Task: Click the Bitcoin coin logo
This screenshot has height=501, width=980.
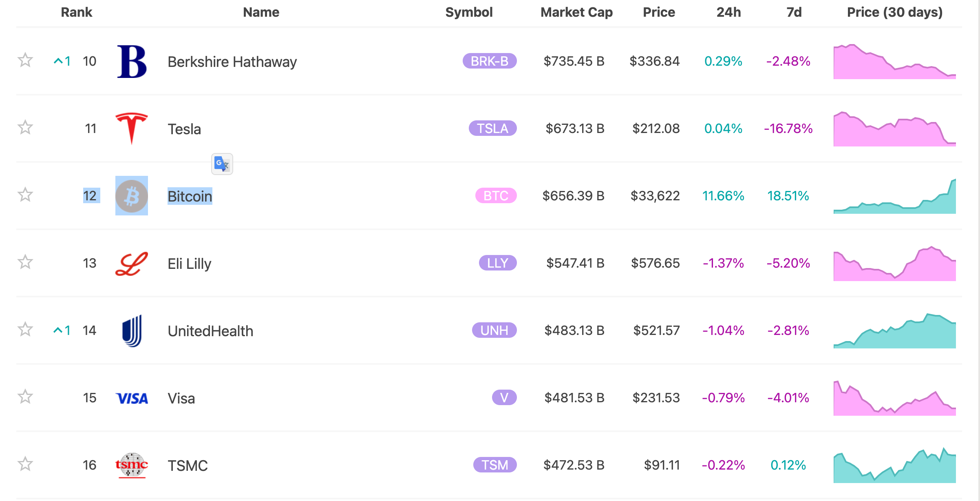Action: tap(131, 196)
